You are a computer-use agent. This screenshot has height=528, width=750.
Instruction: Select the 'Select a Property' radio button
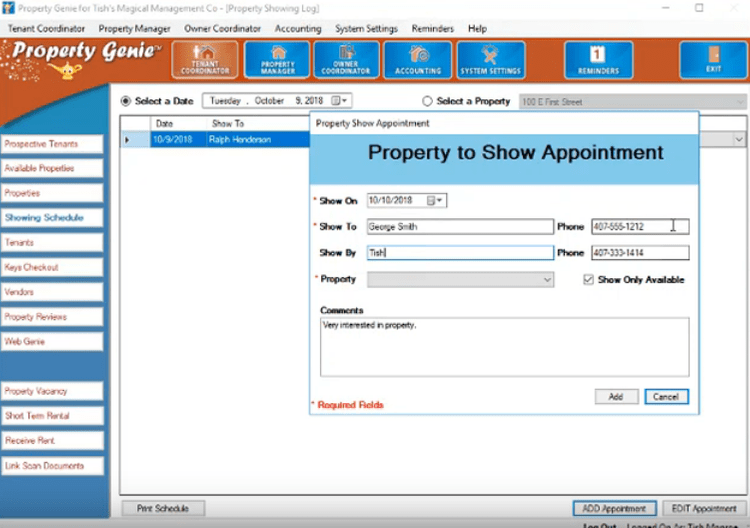pyautogui.click(x=427, y=101)
